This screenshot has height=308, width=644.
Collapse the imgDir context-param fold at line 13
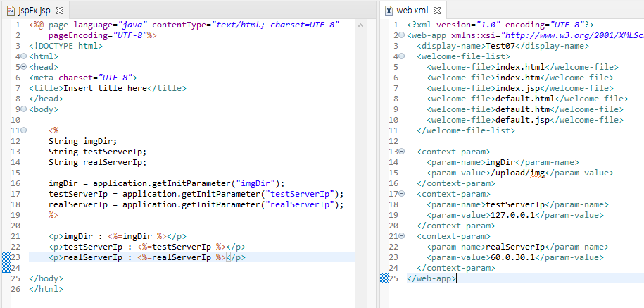point(401,152)
